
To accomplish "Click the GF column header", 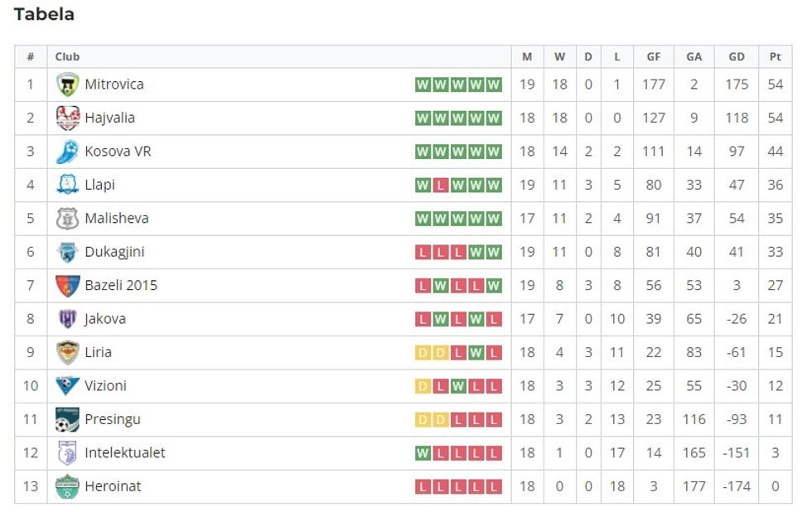I will (x=654, y=57).
